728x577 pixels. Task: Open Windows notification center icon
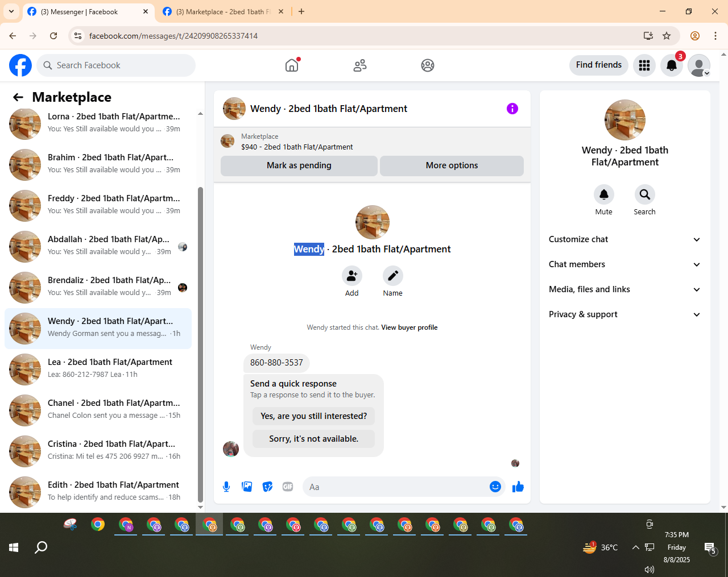pos(710,548)
